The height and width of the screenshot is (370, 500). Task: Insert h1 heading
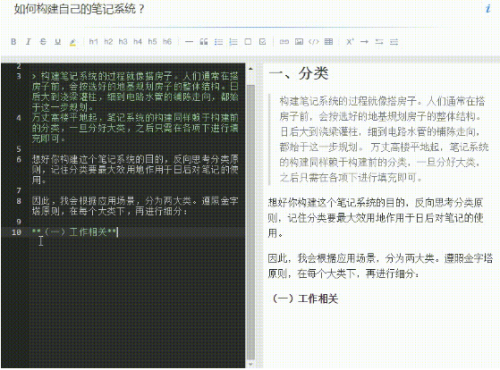(94, 42)
